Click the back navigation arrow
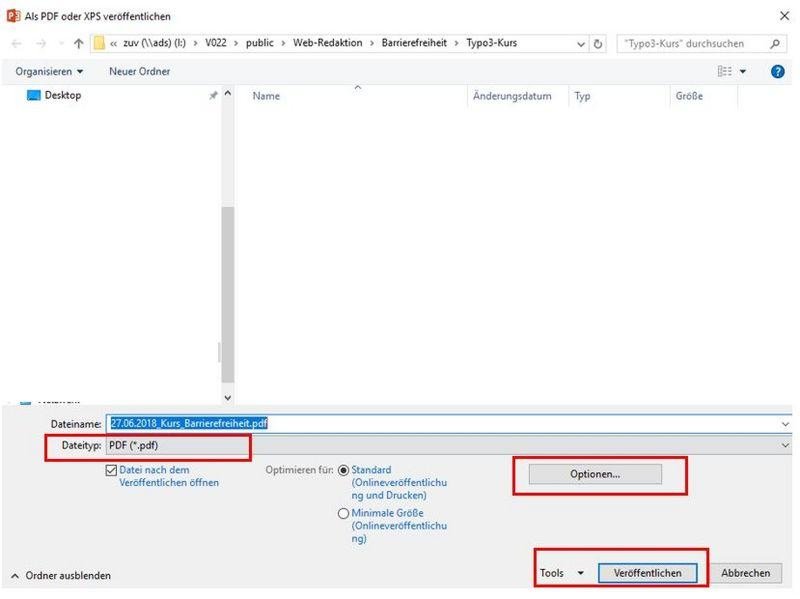The image size is (800, 599). tap(16, 44)
